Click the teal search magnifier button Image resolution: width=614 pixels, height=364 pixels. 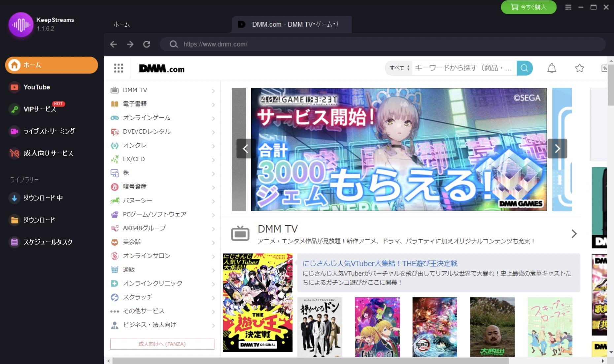click(x=525, y=68)
